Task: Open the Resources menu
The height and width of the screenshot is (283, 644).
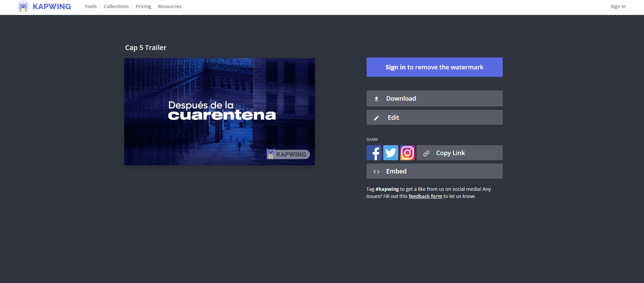Action: [170, 6]
